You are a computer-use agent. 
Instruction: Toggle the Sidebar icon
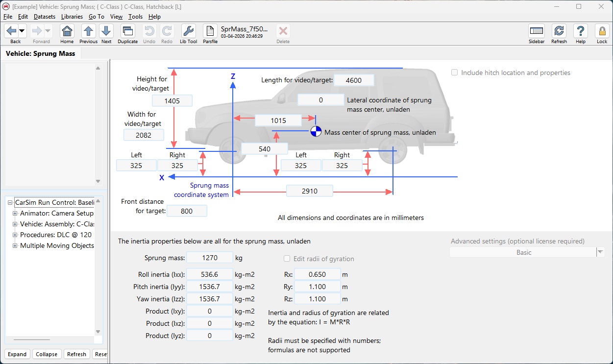coord(537,32)
